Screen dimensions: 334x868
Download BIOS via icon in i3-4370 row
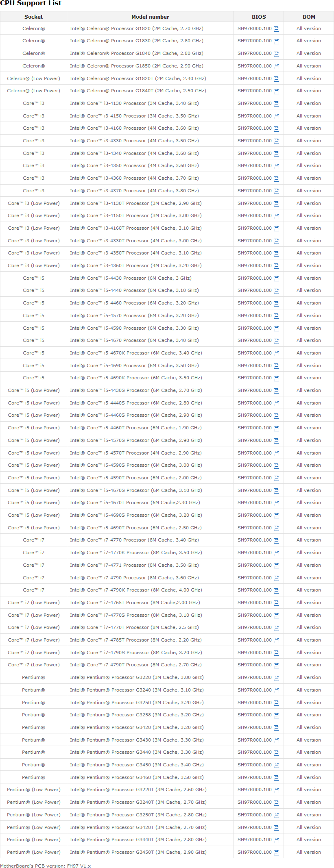click(x=277, y=191)
